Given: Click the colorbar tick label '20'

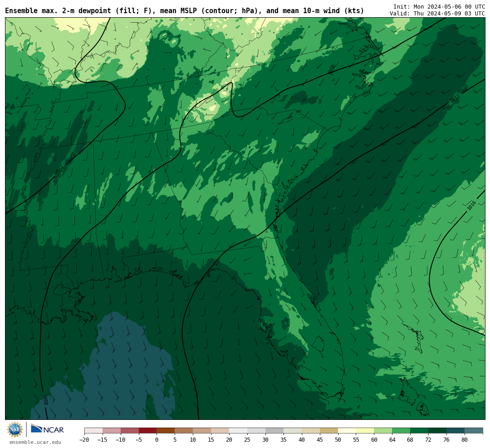Looking at the screenshot, I should pyautogui.click(x=230, y=439).
